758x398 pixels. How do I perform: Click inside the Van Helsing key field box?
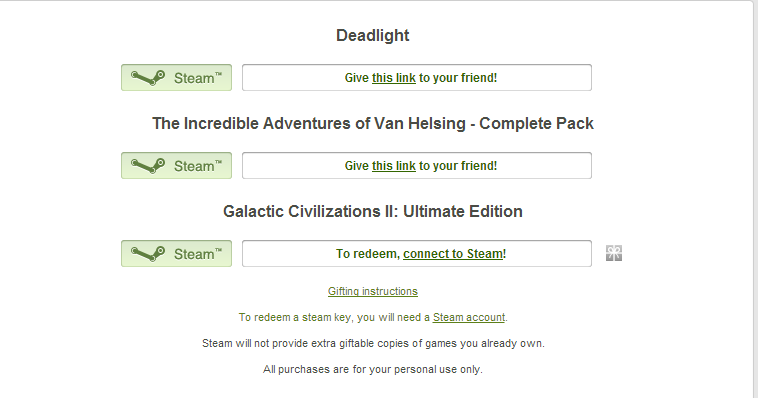[417, 165]
